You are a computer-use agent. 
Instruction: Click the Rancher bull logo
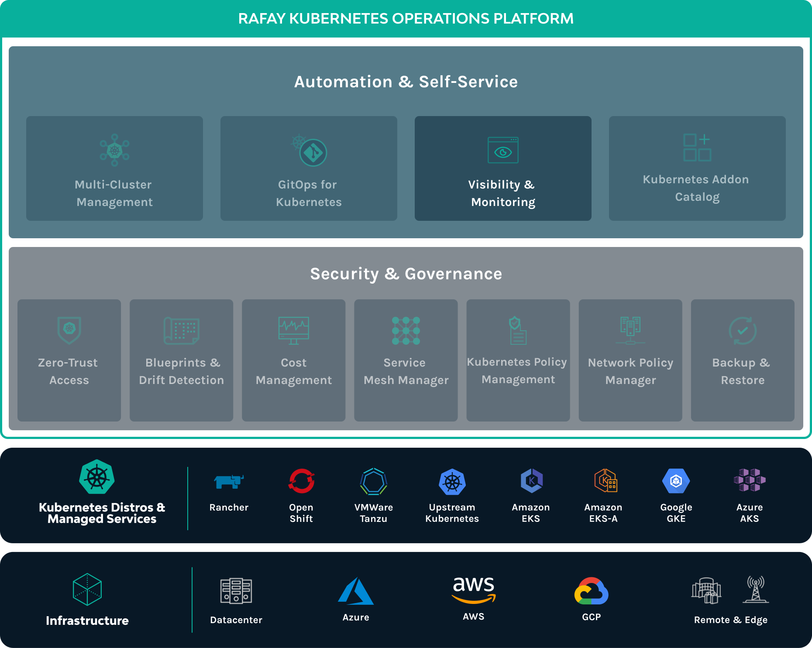229,481
